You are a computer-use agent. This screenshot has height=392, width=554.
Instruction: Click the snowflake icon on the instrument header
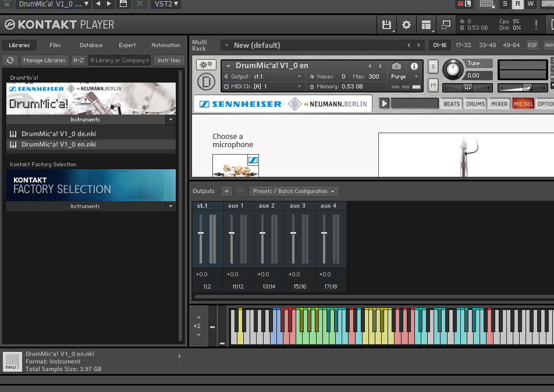click(x=205, y=65)
